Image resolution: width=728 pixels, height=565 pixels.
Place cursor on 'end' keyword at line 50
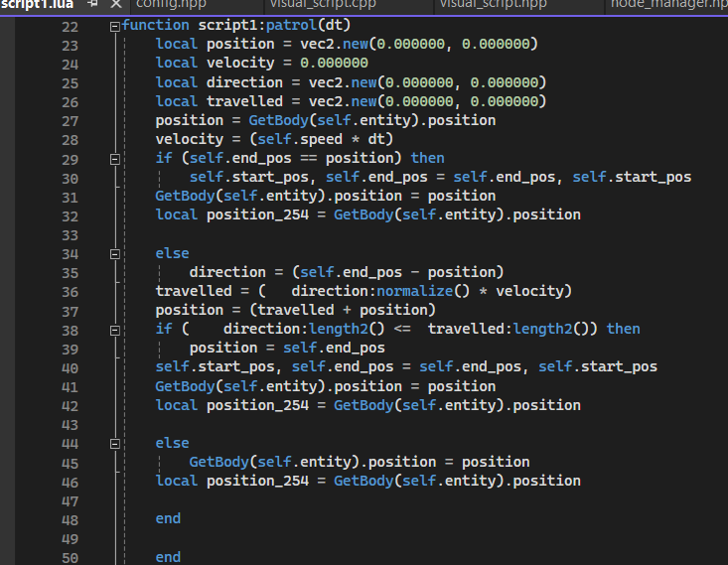pos(168,557)
